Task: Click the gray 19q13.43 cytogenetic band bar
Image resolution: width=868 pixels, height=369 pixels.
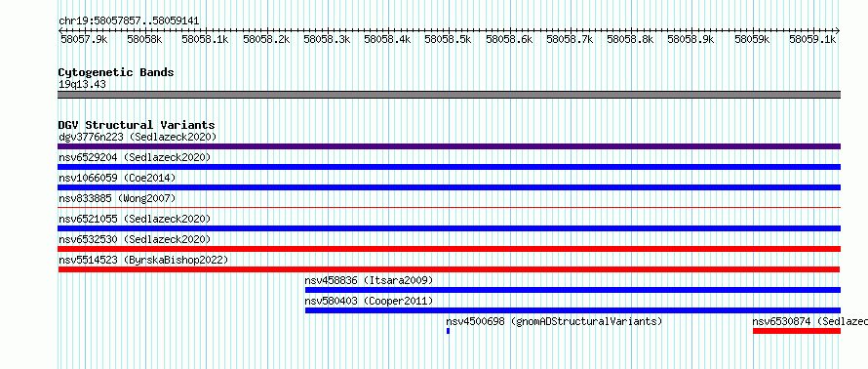Action: coord(449,95)
